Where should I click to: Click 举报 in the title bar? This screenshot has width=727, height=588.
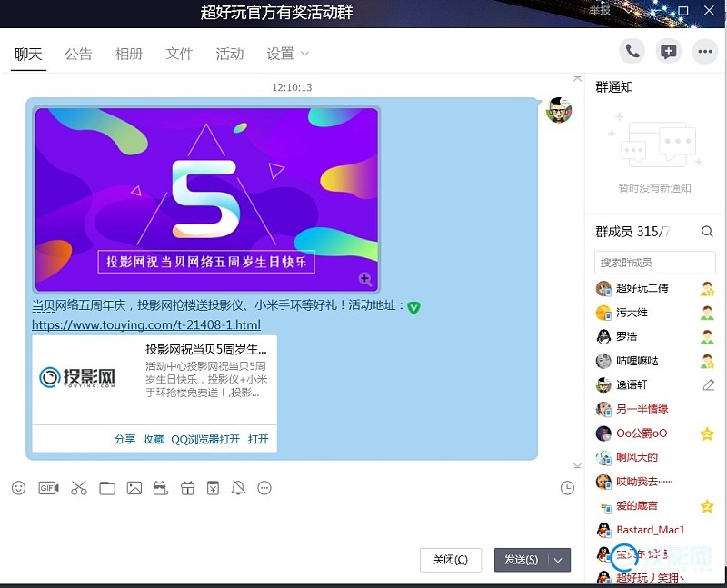pyautogui.click(x=599, y=10)
